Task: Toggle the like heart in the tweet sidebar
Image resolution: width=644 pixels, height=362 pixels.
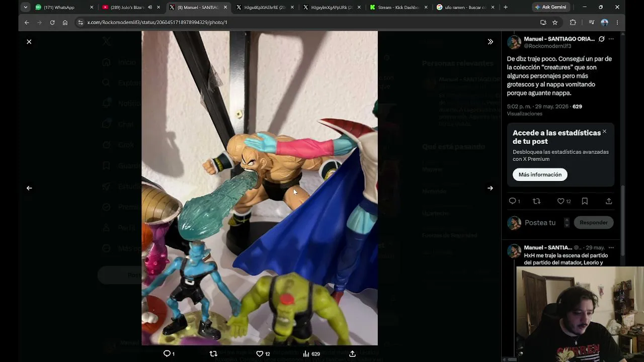Action: tap(560, 201)
